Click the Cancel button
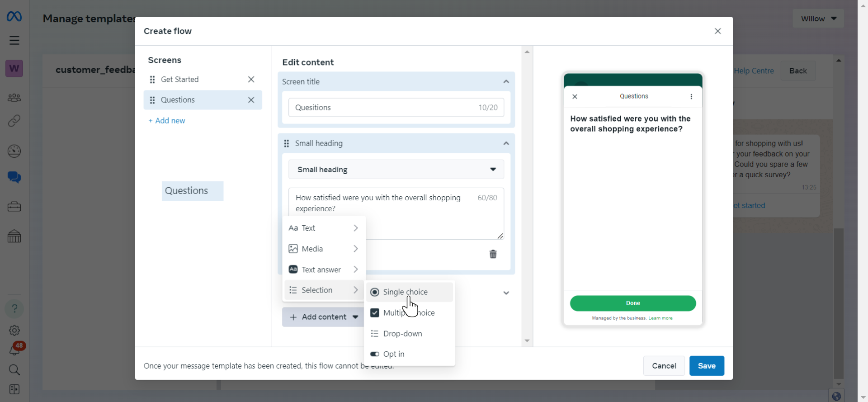 pyautogui.click(x=664, y=366)
